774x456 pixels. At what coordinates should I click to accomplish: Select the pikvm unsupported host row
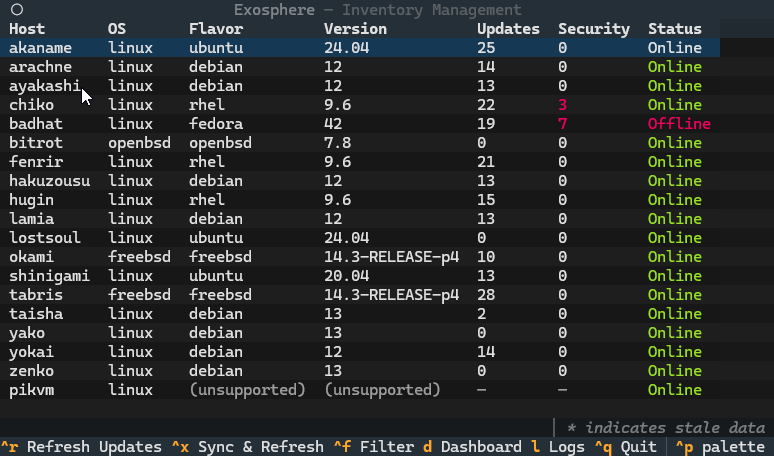click(x=30, y=390)
